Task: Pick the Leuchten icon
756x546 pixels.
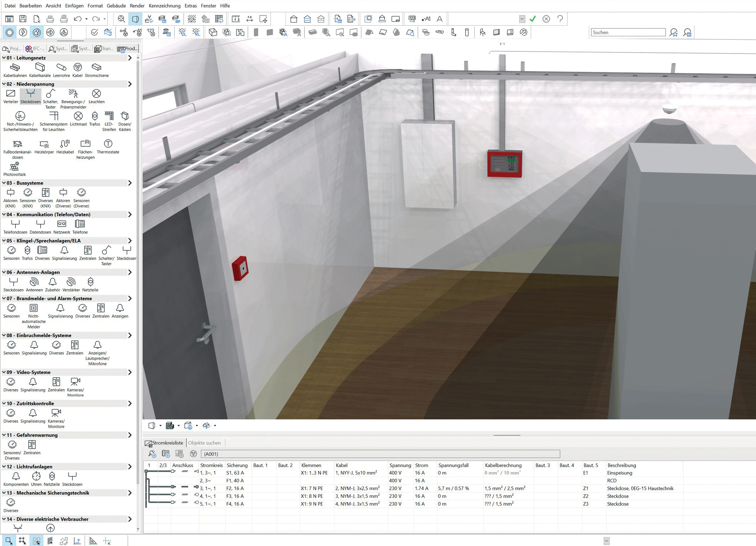Action: (96, 96)
